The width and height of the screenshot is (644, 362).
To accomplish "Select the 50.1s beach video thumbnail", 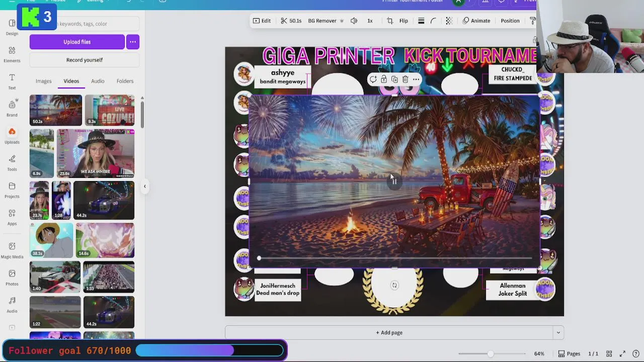I will [56, 110].
